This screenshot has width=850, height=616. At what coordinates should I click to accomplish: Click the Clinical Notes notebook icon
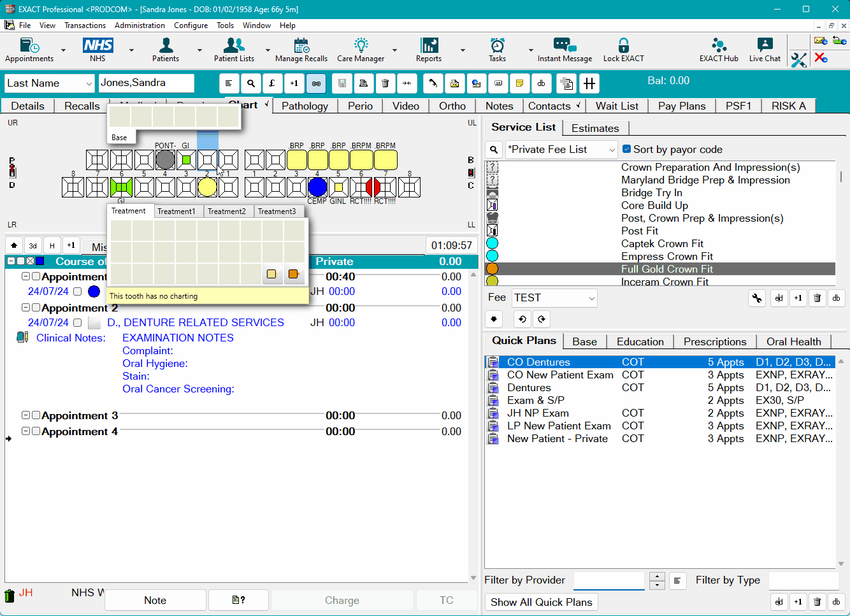tap(22, 337)
